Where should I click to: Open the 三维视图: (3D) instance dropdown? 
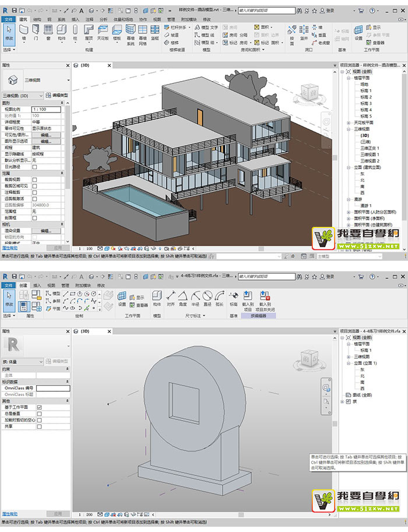pyautogui.click(x=23, y=96)
